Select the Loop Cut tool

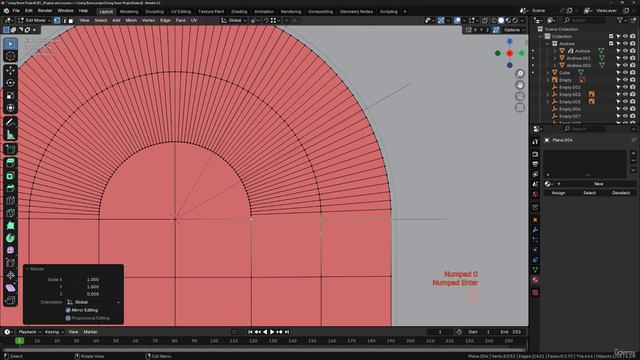tap(10, 200)
